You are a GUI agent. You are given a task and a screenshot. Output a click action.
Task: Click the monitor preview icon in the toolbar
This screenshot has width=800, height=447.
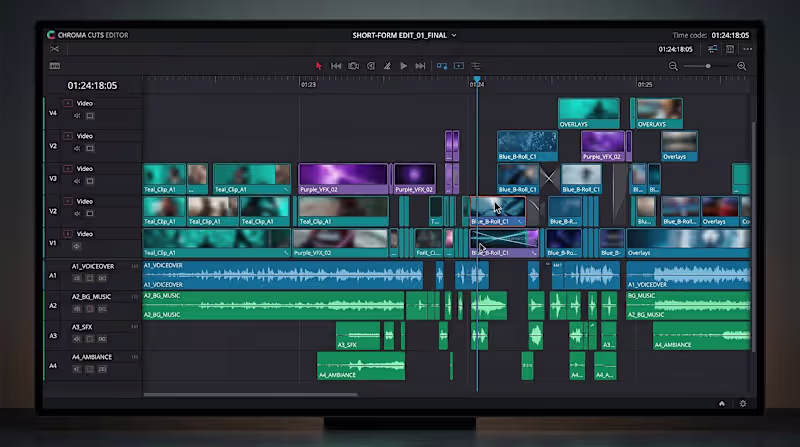(459, 66)
